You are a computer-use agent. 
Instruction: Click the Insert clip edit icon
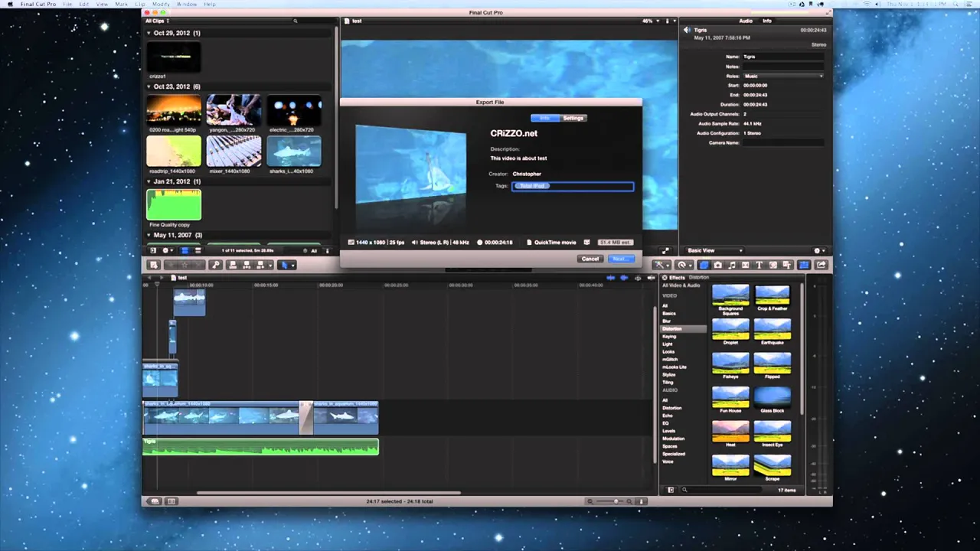[x=247, y=265]
